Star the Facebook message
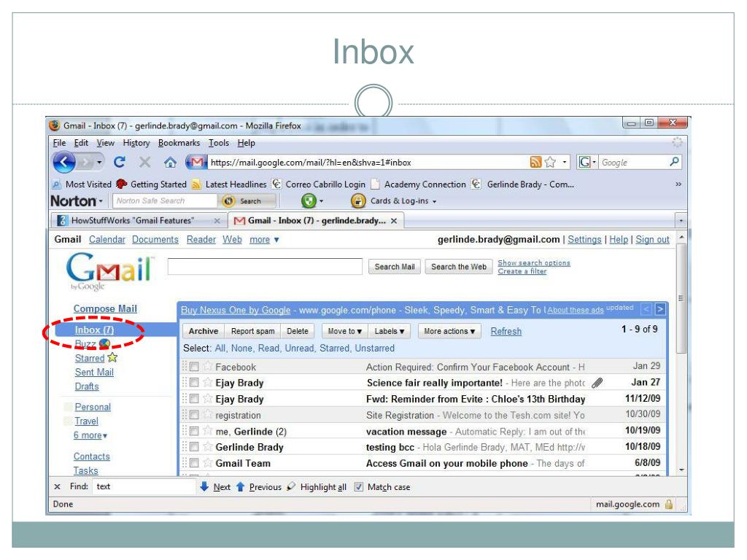 point(207,366)
